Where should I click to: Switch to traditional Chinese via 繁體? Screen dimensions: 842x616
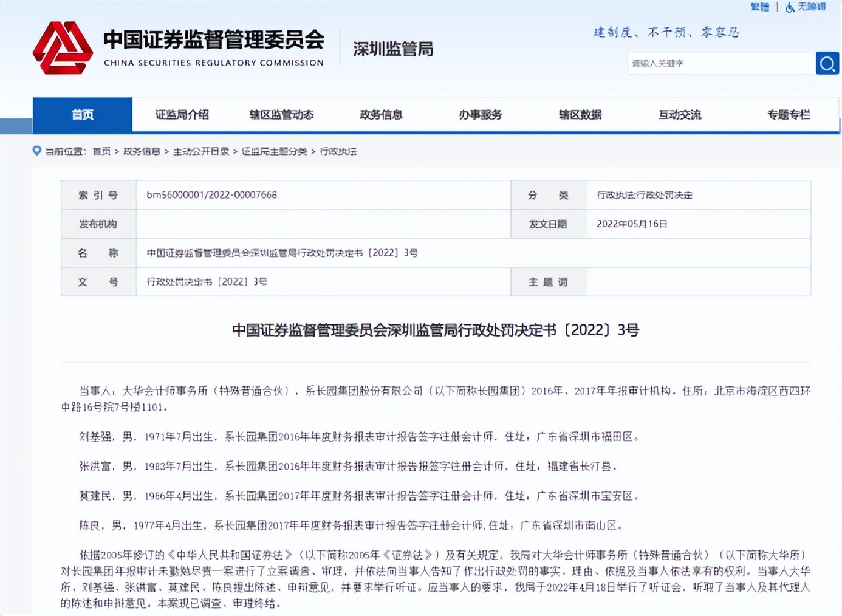759,7
